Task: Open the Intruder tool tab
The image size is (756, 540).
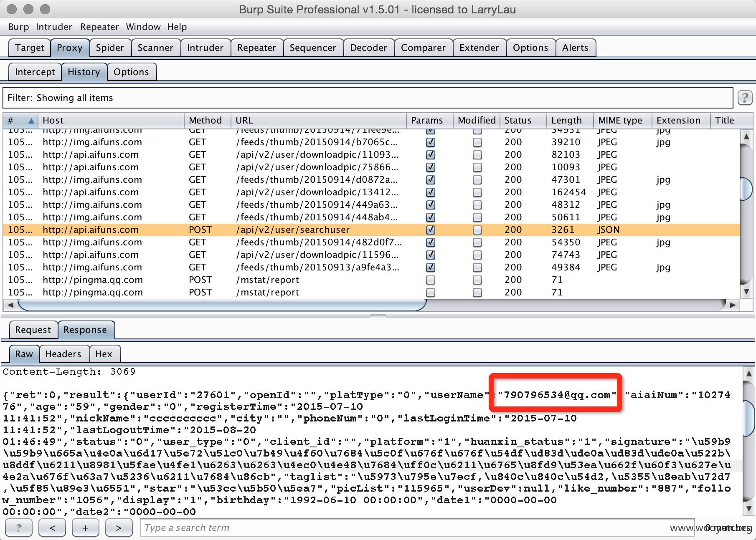Action: click(x=205, y=48)
